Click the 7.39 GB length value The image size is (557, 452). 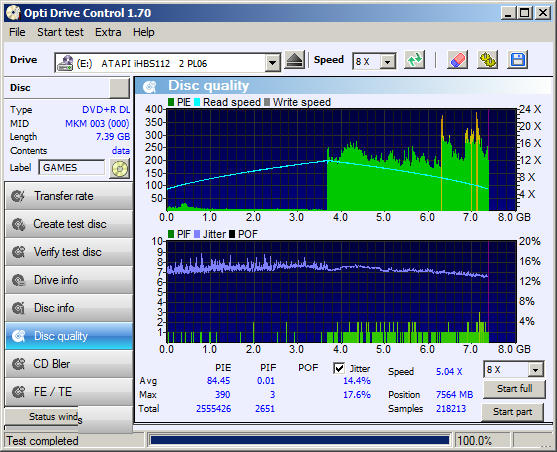pyautogui.click(x=113, y=137)
